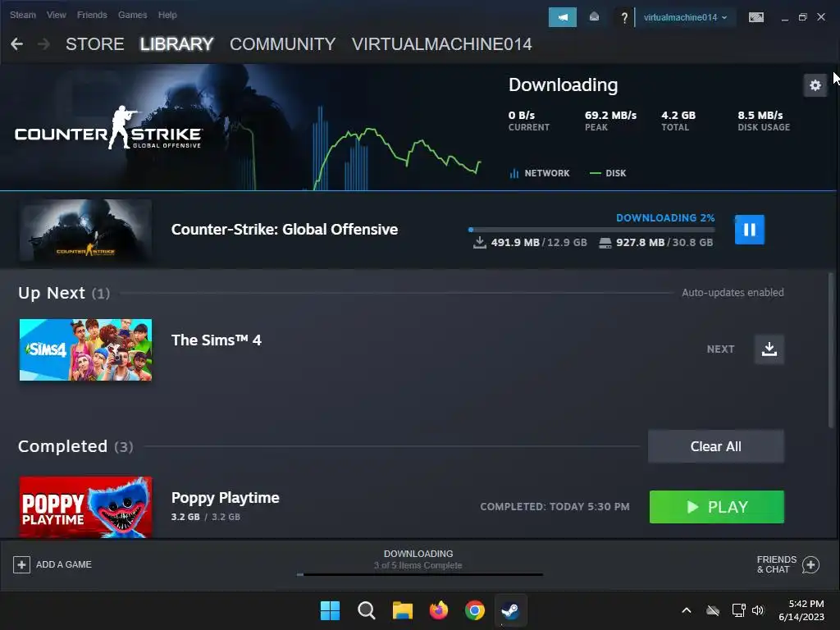Click the Steam taskbar icon
Screen dimensions: 840x630
tap(510, 610)
